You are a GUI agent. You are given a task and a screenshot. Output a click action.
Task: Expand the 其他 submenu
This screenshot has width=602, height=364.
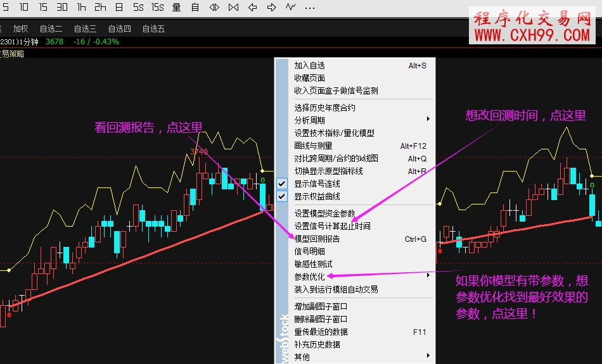(361, 357)
